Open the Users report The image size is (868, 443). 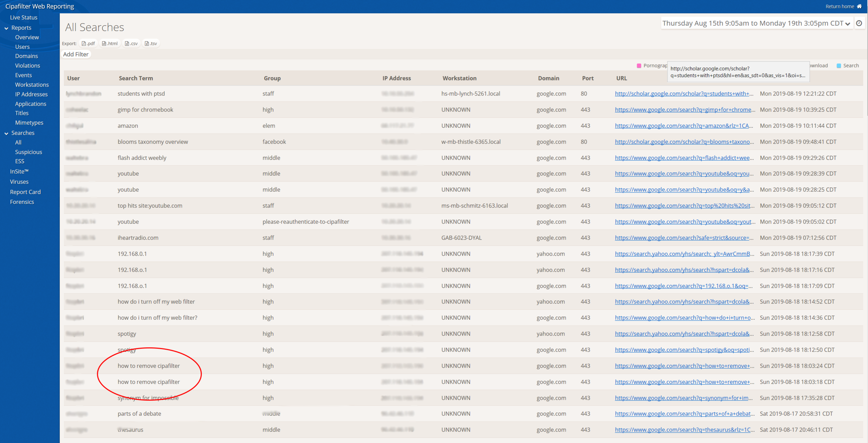click(x=22, y=47)
